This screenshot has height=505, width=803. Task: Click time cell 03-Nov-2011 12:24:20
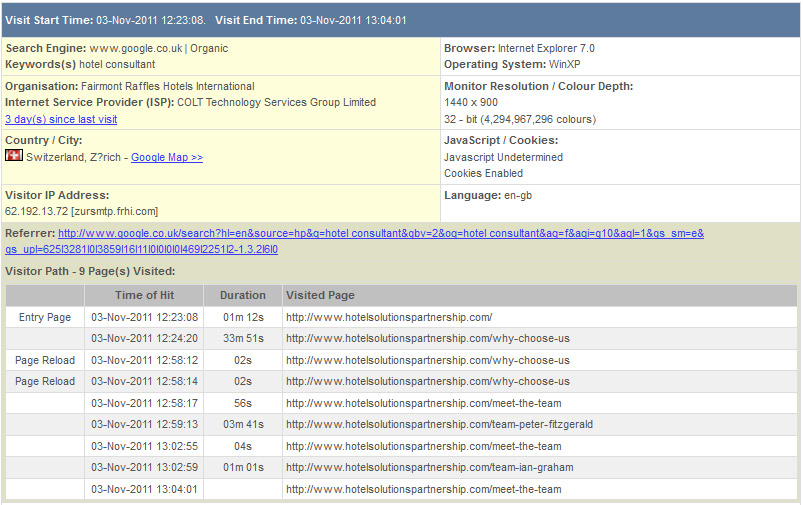pyautogui.click(x=144, y=339)
